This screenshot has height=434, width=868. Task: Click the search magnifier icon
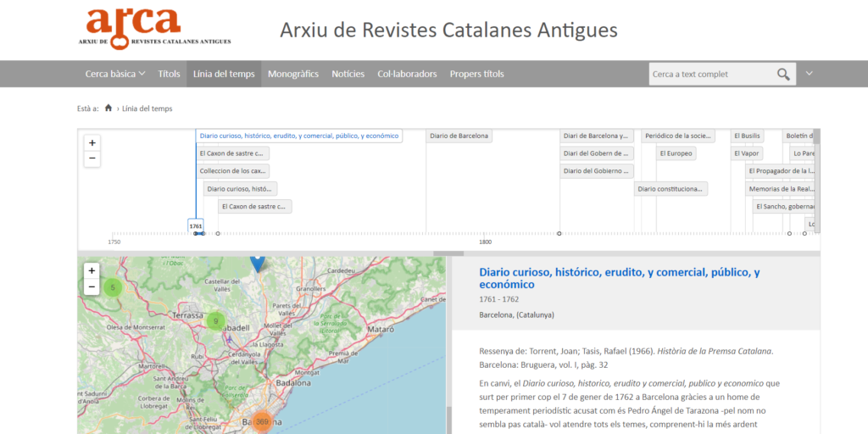pos(783,74)
